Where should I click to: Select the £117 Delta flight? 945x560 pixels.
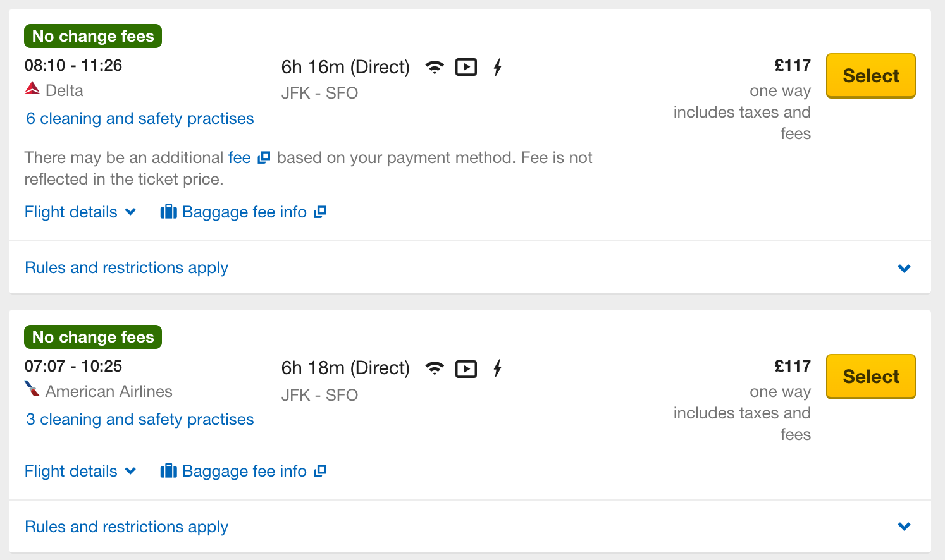coord(870,76)
